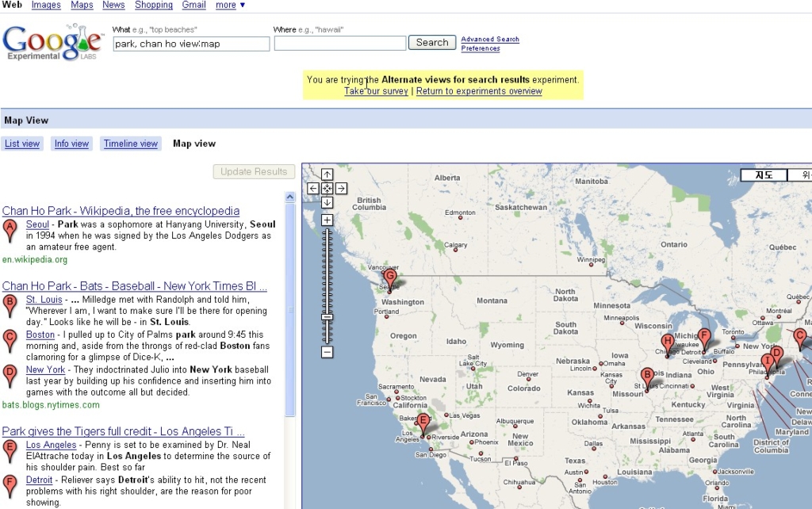This screenshot has height=509, width=812.
Task: Click the Google Experimental Labs logo
Action: coord(52,43)
